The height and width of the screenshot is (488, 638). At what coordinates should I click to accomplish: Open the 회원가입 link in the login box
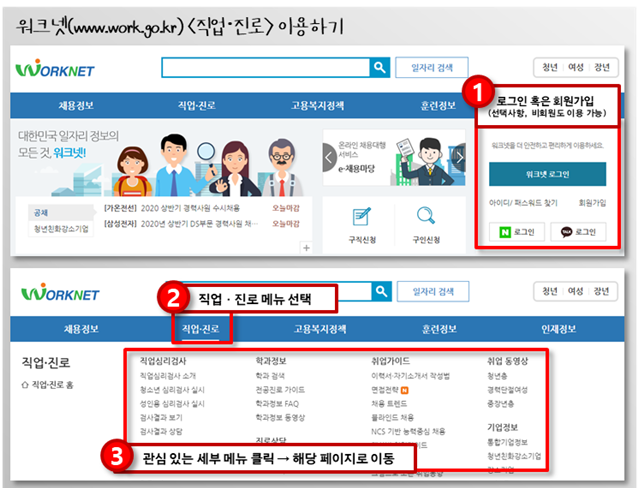(x=592, y=203)
